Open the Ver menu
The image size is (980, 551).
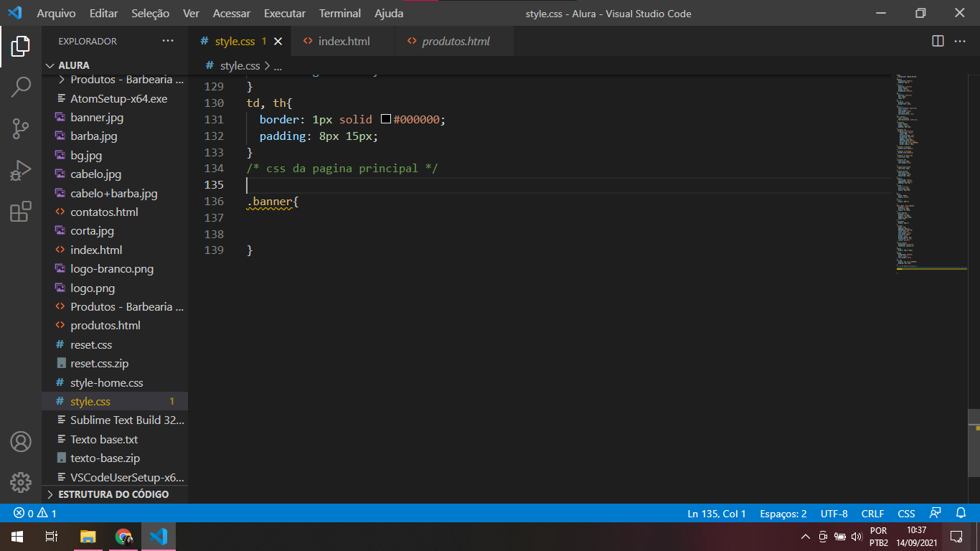(x=191, y=13)
